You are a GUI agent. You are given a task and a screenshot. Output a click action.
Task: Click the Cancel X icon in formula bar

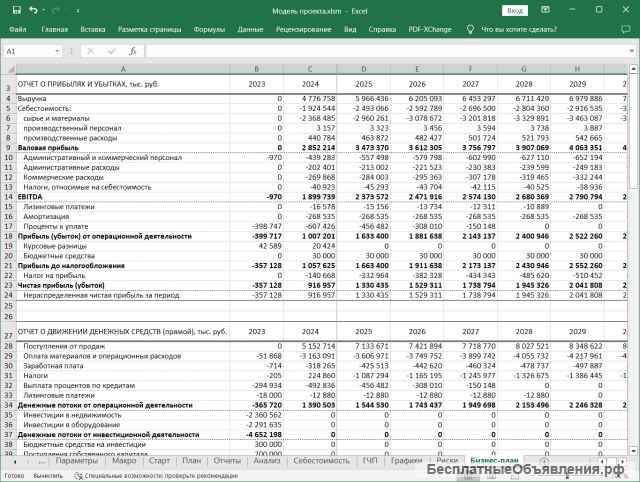[90, 50]
